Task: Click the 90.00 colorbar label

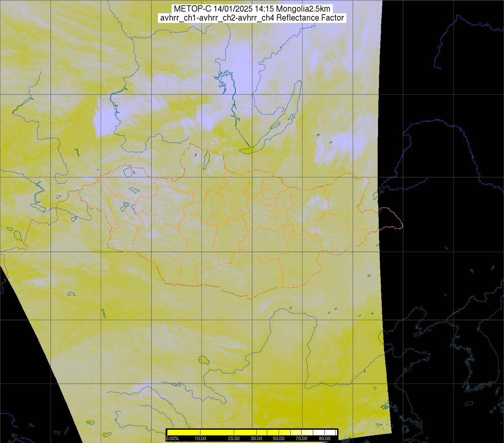Action: pos(324,438)
